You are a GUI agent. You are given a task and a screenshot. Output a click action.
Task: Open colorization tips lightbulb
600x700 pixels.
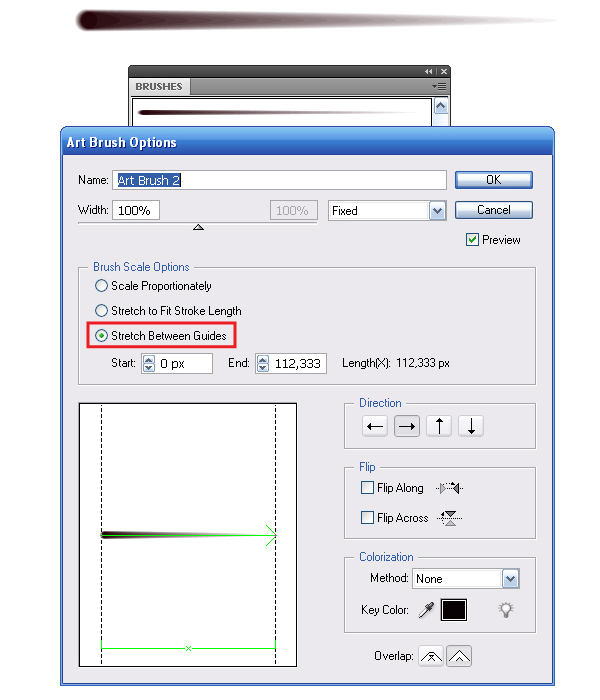[506, 610]
